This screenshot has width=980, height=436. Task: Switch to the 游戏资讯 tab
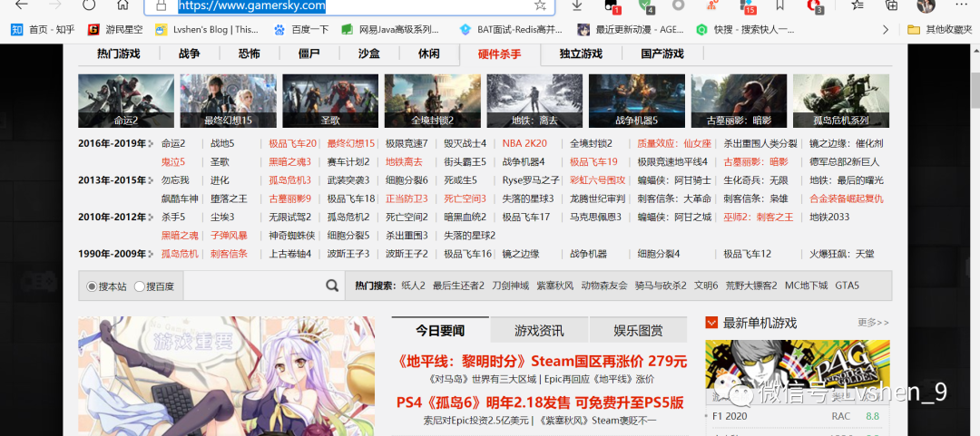pyautogui.click(x=539, y=331)
